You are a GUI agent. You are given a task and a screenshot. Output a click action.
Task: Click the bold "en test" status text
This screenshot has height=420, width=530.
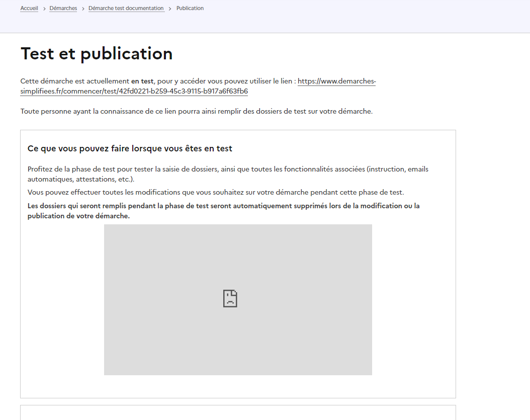tap(142, 81)
